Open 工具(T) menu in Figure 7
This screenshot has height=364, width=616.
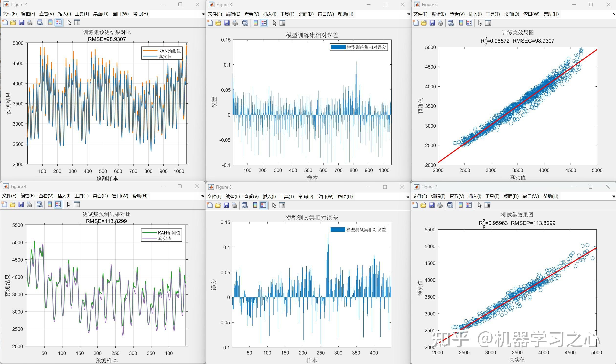pyautogui.click(x=492, y=196)
